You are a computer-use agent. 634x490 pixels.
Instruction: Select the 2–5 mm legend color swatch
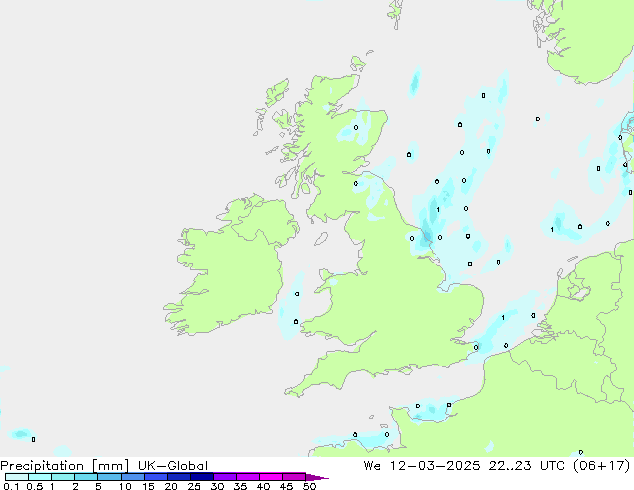tap(86, 477)
